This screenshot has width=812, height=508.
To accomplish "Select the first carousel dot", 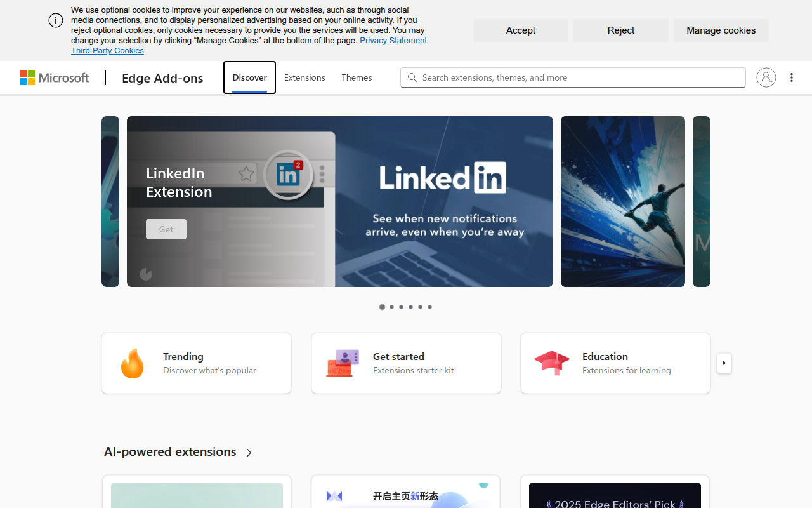I will point(382,307).
